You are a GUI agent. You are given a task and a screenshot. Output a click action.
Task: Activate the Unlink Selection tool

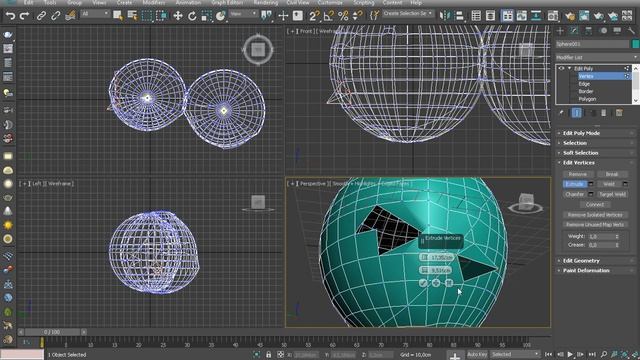(56, 16)
